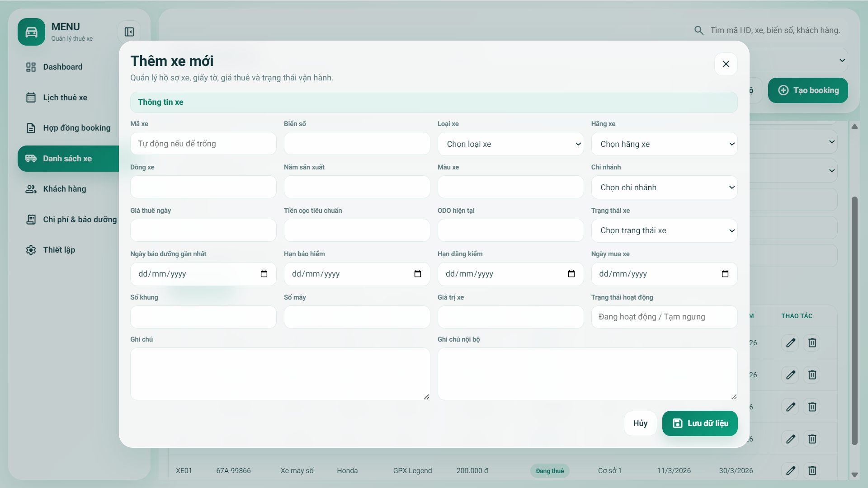Open the date picker for Hạn bảo hiểm
This screenshot has height=488, width=868.
[418, 274]
